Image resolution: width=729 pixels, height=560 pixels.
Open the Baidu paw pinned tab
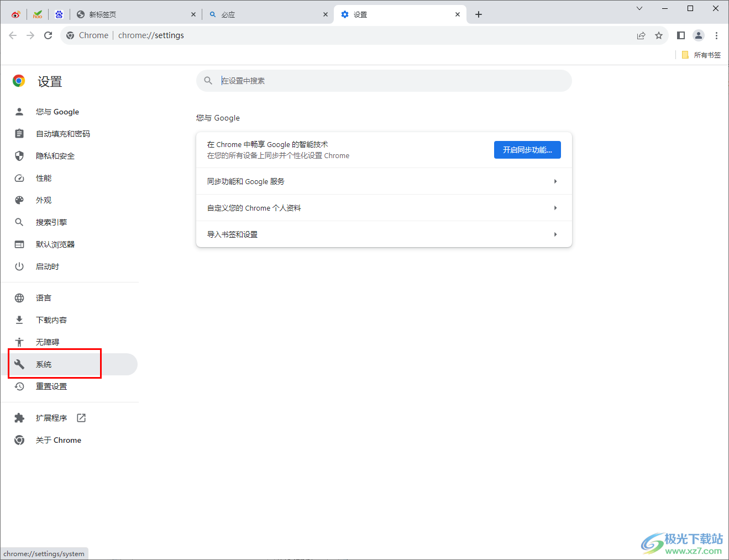(x=59, y=14)
